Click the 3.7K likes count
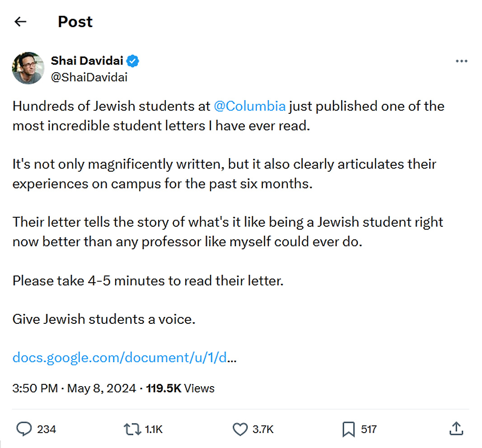The width and height of the screenshot is (482, 448). coord(263,429)
